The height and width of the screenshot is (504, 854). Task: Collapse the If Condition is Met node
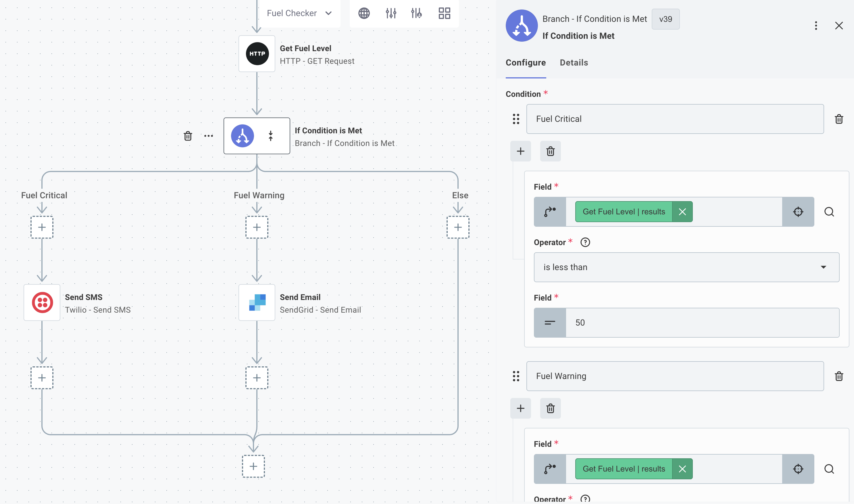click(271, 136)
